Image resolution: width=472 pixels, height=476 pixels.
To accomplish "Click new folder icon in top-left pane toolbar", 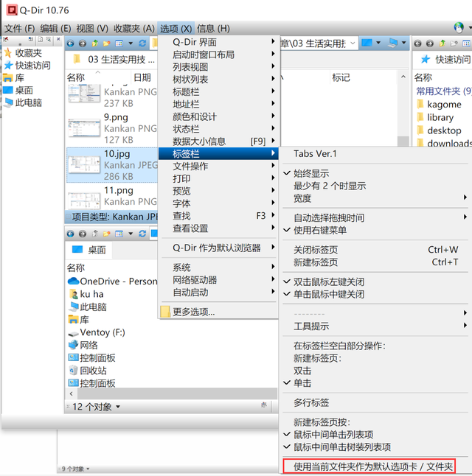I will [x=107, y=43].
